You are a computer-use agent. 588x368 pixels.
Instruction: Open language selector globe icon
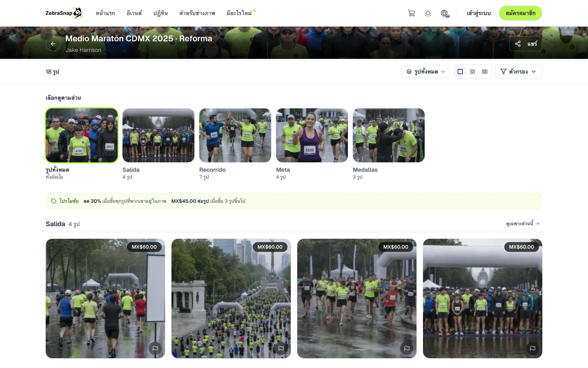pos(445,13)
